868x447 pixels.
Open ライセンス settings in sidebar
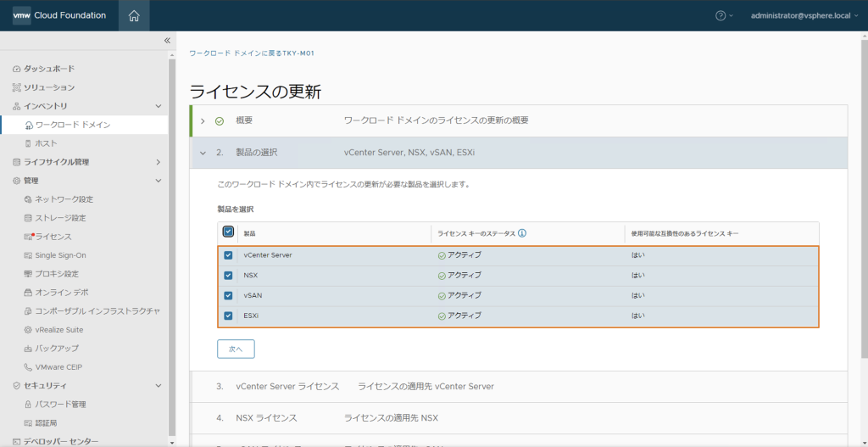53,237
